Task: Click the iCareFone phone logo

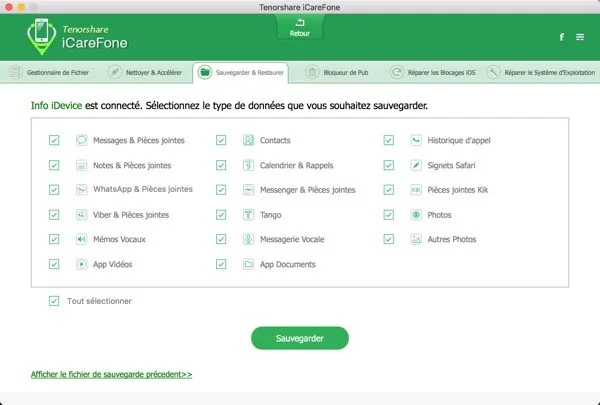Action: pyautogui.click(x=41, y=36)
